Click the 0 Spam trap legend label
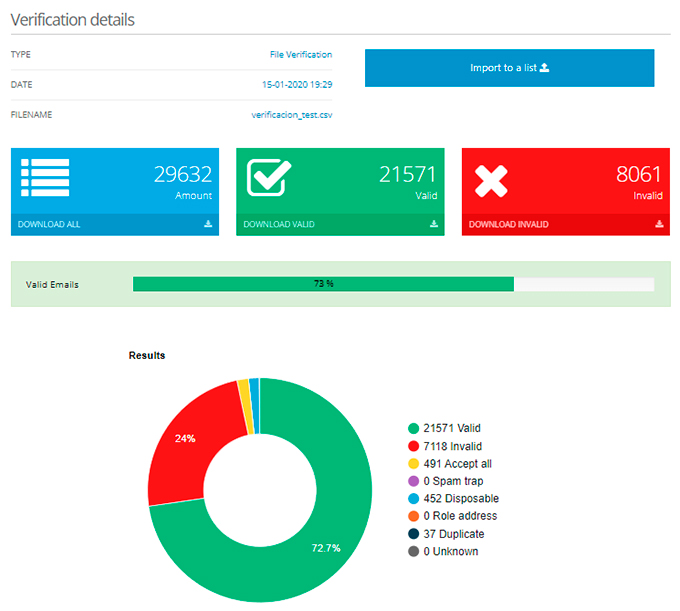 (x=453, y=481)
